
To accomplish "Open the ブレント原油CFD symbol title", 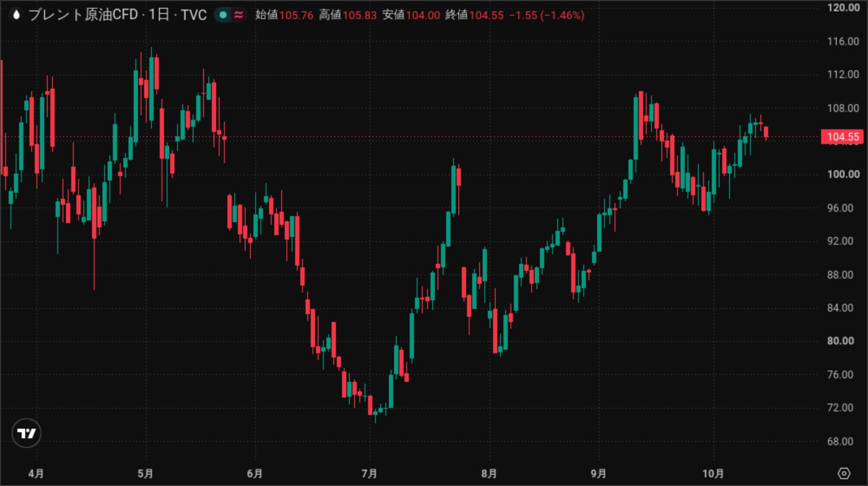I will (83, 15).
